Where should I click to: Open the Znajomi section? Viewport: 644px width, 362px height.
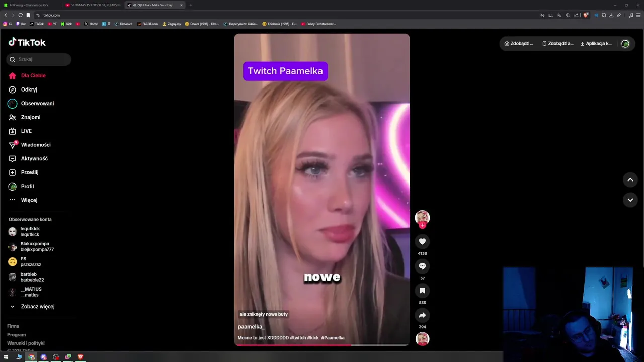click(25, 117)
